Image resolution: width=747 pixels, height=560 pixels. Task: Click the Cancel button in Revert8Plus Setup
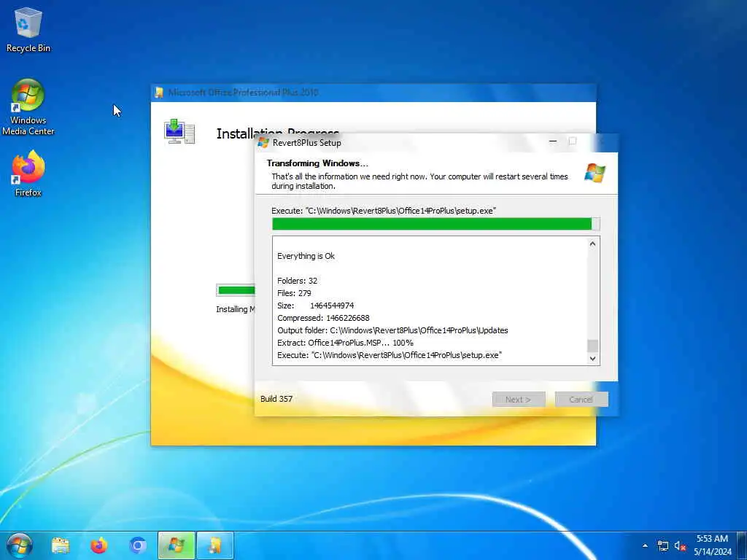[581, 400]
